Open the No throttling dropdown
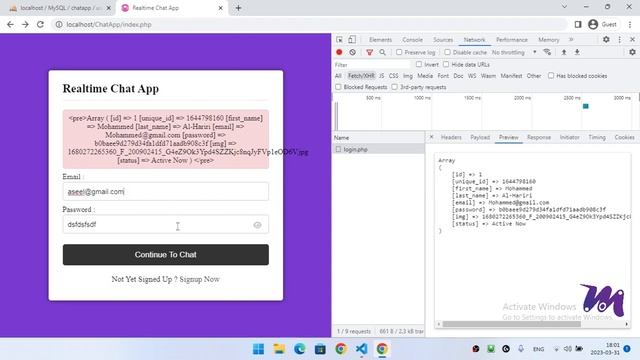Viewport: 640px width, 360px height. point(514,52)
